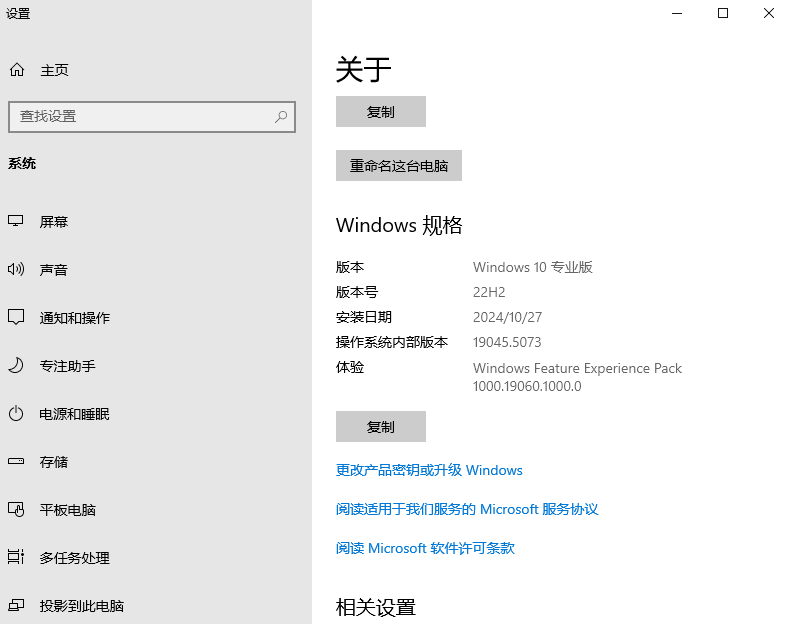Open 多任务处理 settings
This screenshot has width=786, height=624.
coord(75,558)
